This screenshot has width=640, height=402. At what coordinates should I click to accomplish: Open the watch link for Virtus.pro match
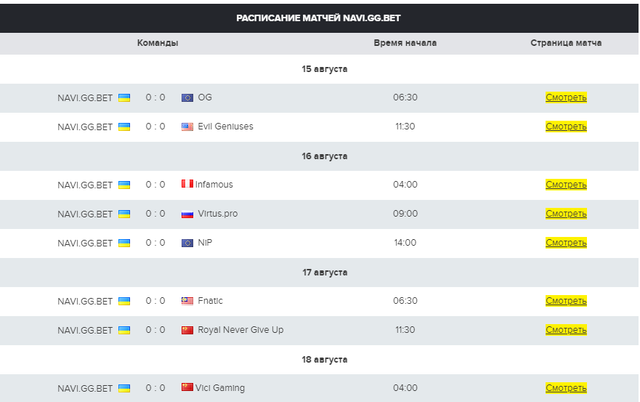(566, 214)
